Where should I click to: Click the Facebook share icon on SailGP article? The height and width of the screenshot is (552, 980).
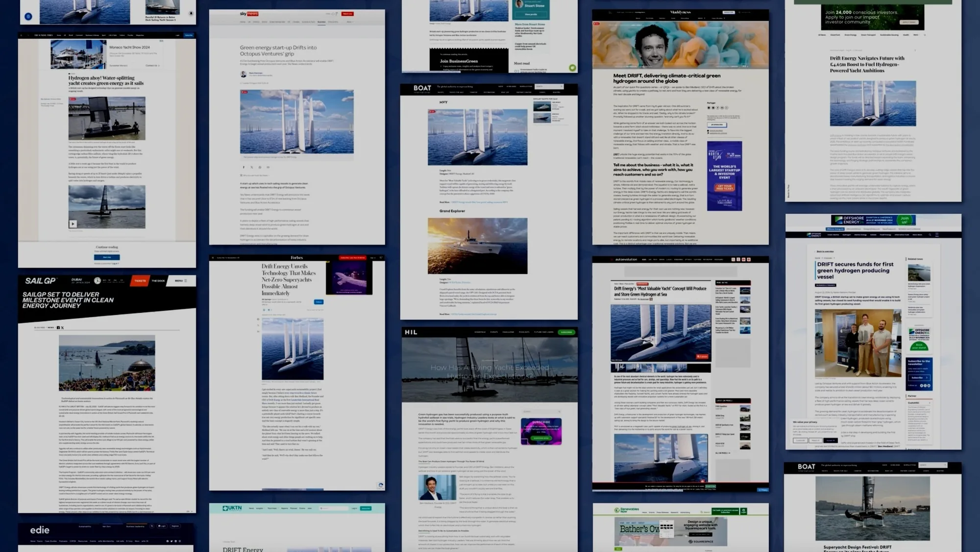pyautogui.click(x=58, y=327)
